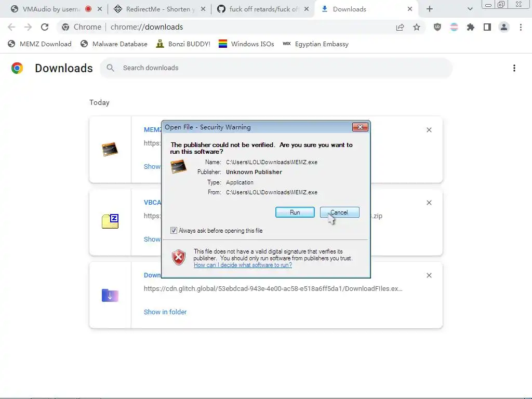Open the profile avatar menu
The image size is (532, 399).
[504, 27]
